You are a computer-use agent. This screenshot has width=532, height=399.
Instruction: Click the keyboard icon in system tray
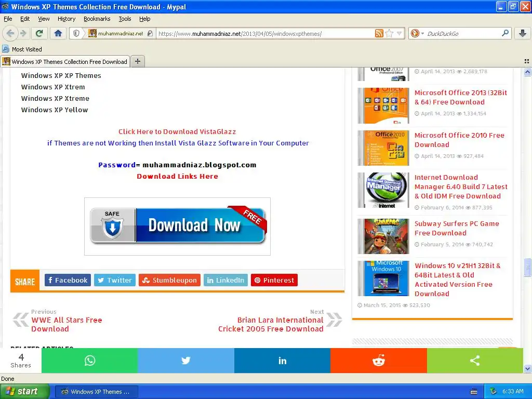click(474, 392)
